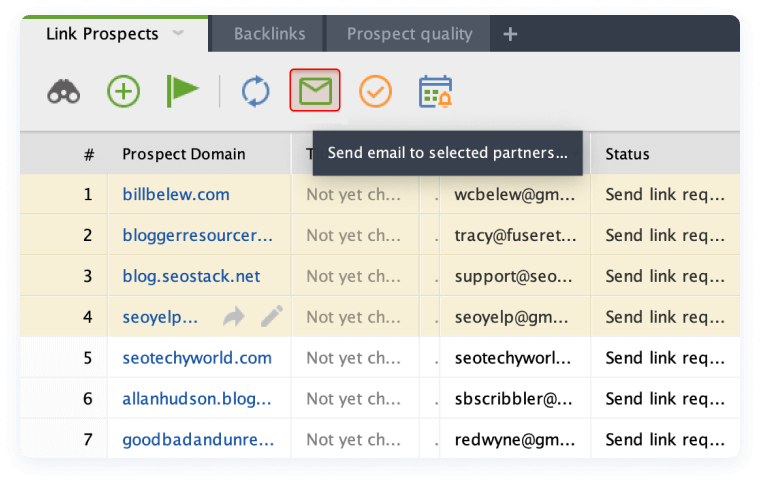The width and height of the screenshot is (760, 483).
Task: Sort by Prospect Domain column header
Action: [x=183, y=154]
